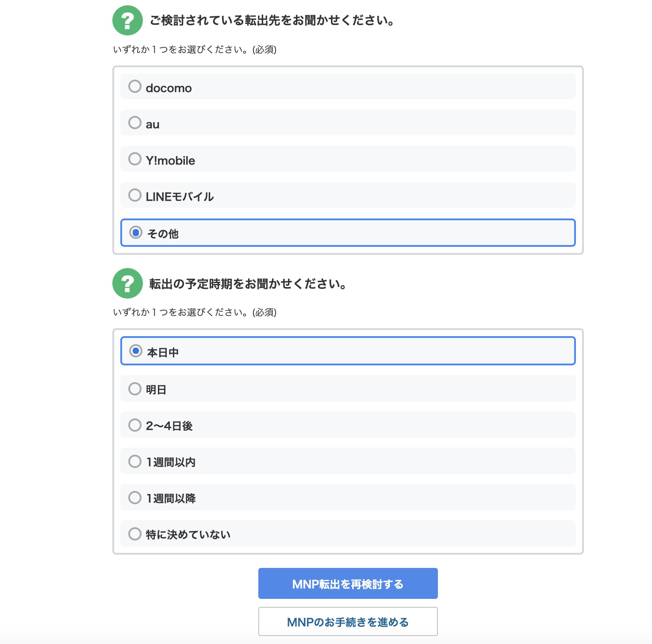The image size is (652, 644).
Task: Choose au as the transfer destination
Action: 135,123
